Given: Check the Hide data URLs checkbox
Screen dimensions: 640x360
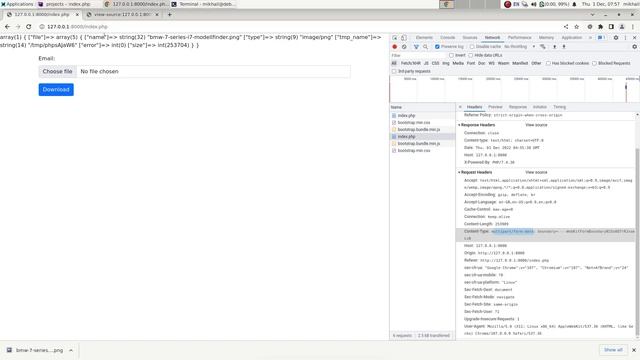Looking at the screenshot, I should [x=471, y=55].
